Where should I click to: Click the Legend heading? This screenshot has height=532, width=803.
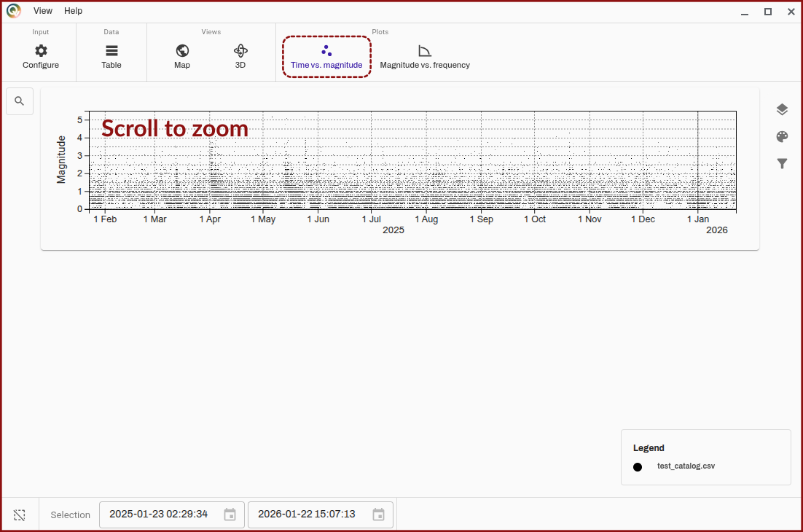[x=649, y=448]
